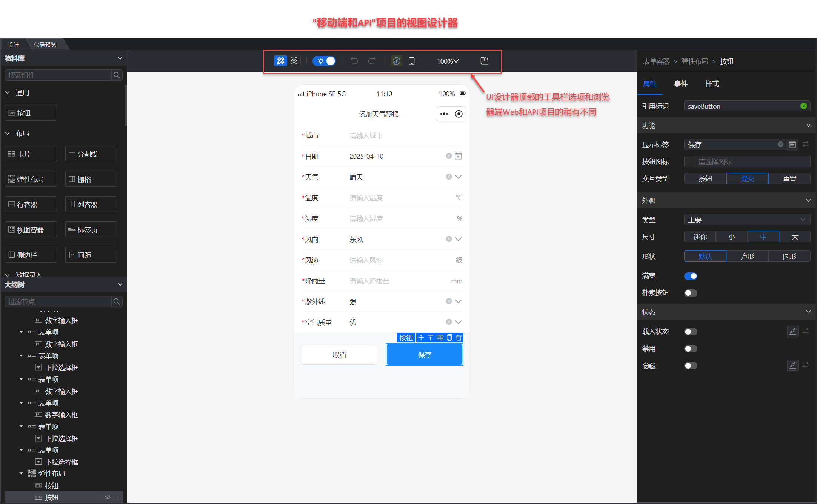Open the 100% zoom dropdown
817x504 pixels.
click(x=448, y=61)
